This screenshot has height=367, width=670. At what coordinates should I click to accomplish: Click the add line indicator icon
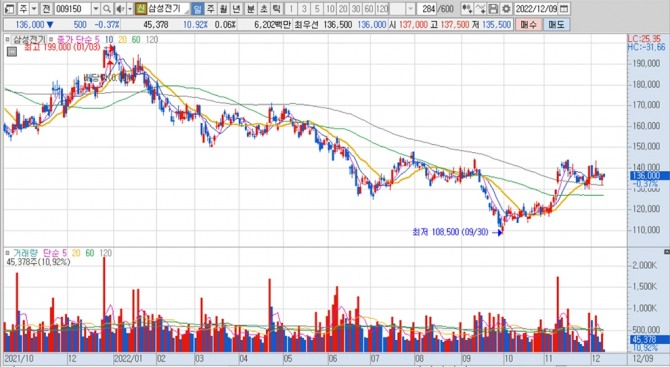[481, 9]
